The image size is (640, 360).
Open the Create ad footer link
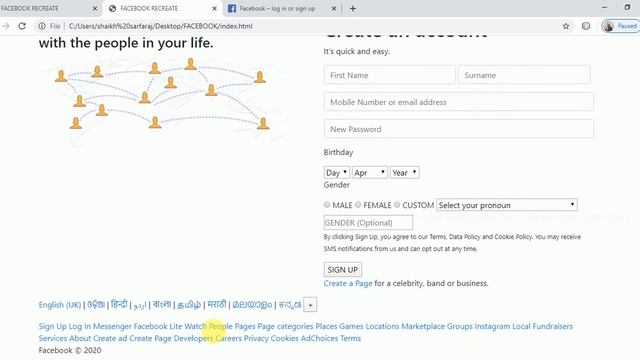click(x=110, y=338)
